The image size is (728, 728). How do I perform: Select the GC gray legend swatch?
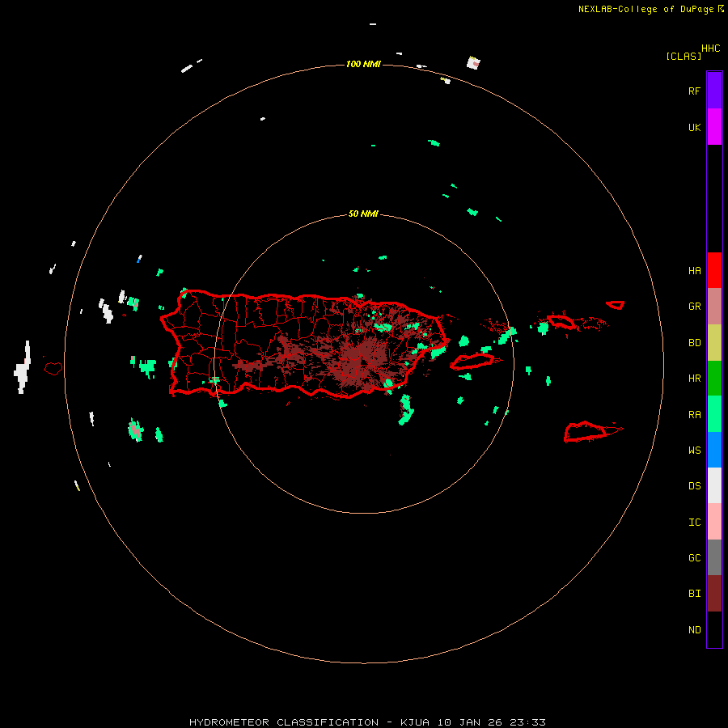click(714, 557)
